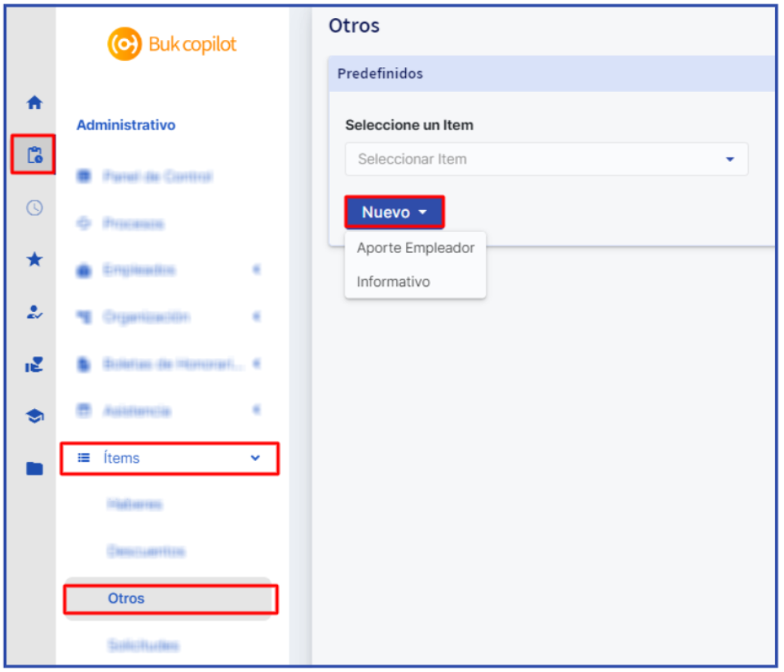Click the home icon in left rail
This screenshot has height=672, width=784.
point(35,102)
